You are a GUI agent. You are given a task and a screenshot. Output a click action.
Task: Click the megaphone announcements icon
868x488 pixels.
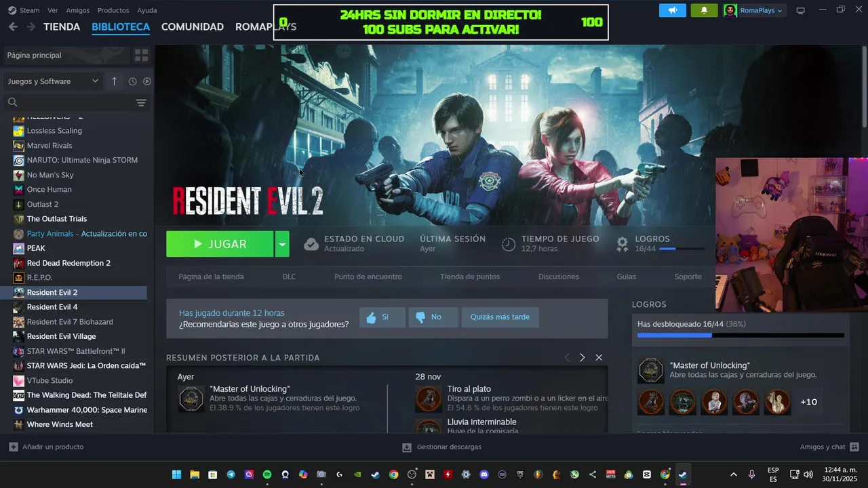[673, 10]
